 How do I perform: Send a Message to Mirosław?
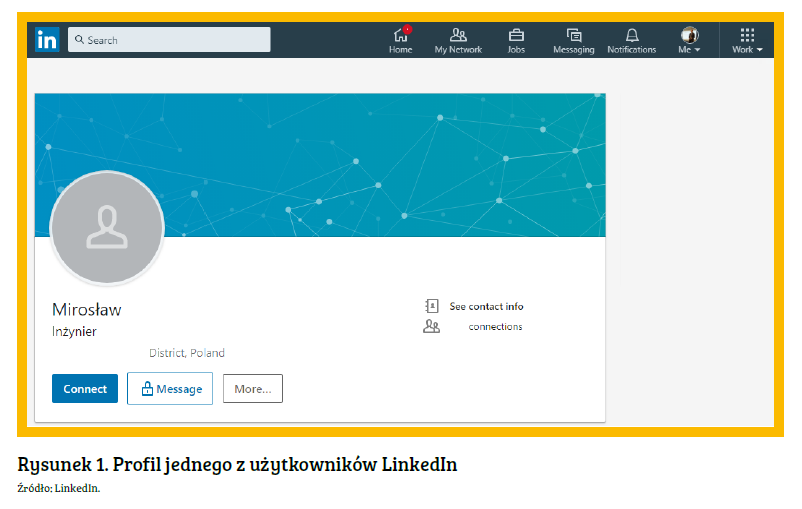pyautogui.click(x=170, y=388)
